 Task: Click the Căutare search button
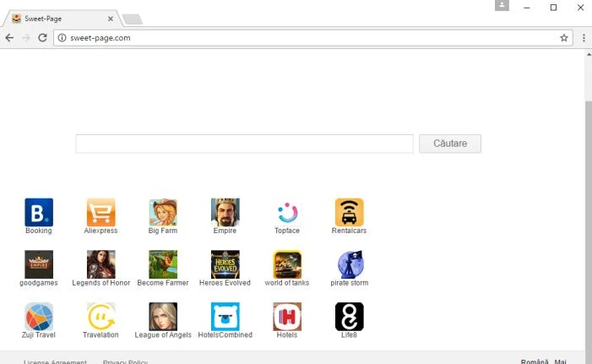(x=450, y=144)
